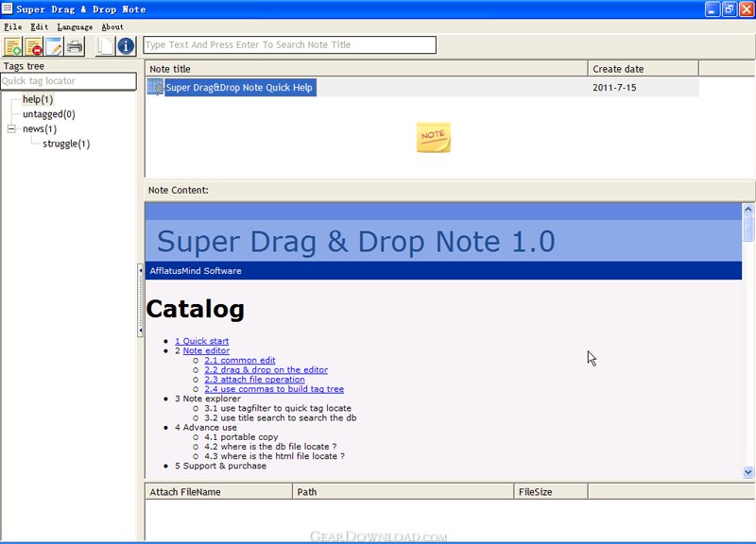The image size is (756, 544).
Task: Open the 1 Quick start link
Action: tap(201, 341)
